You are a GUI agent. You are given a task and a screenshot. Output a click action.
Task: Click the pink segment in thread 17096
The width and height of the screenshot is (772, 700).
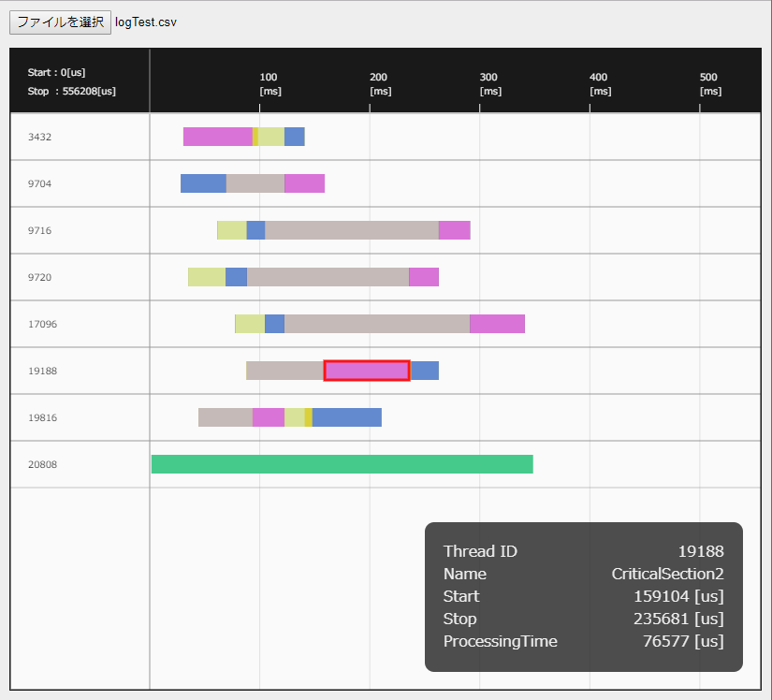(497, 324)
